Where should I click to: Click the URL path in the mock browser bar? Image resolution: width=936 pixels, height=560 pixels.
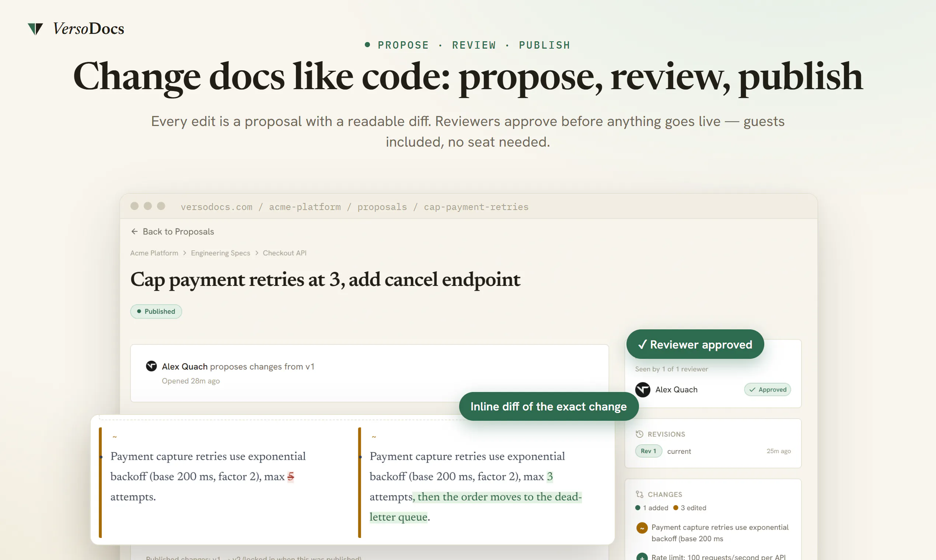coord(355,207)
